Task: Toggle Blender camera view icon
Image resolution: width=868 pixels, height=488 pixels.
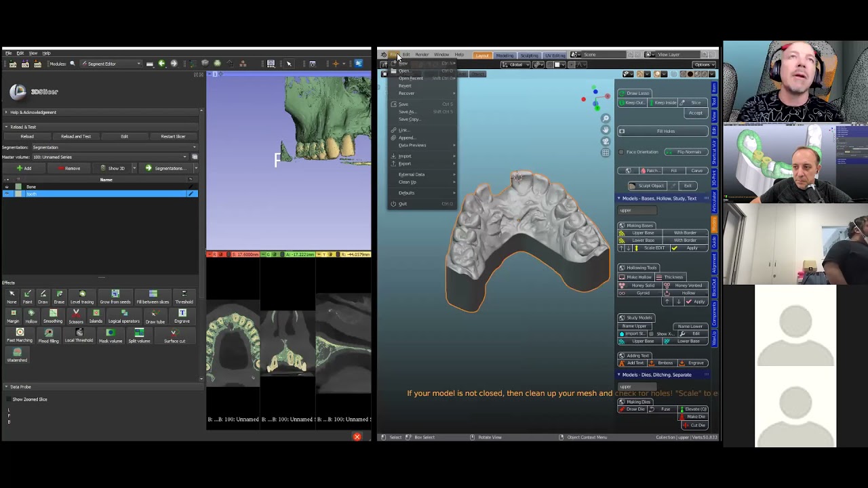Action: (606, 141)
